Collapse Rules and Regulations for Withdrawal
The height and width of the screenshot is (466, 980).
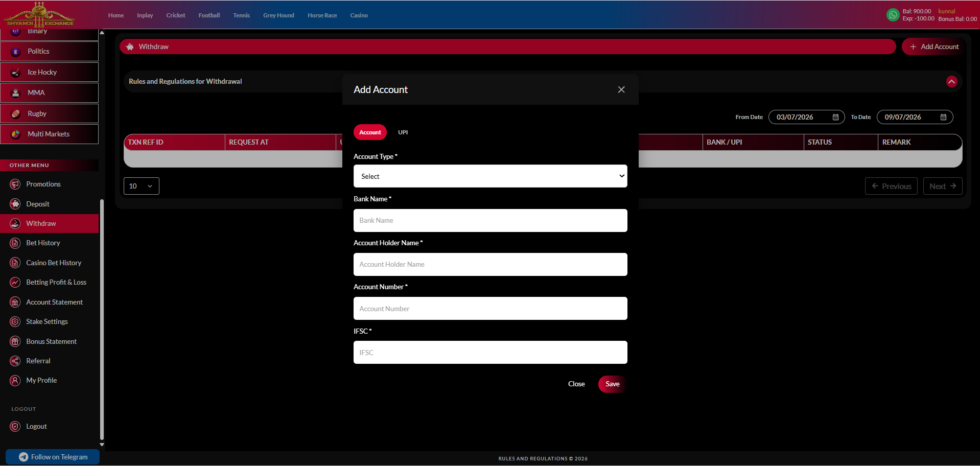[x=951, y=82]
